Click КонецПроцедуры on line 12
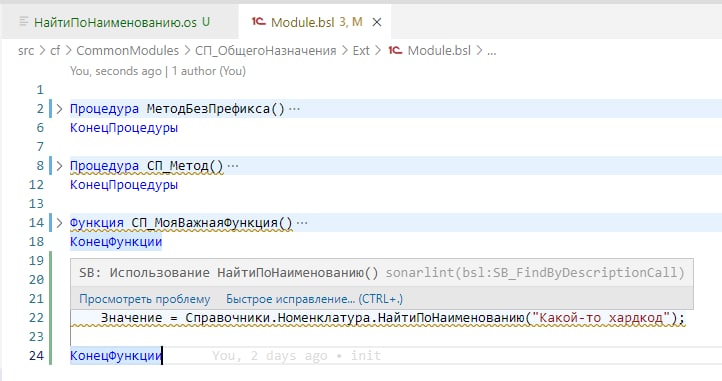This screenshot has height=381, width=722. (x=124, y=185)
